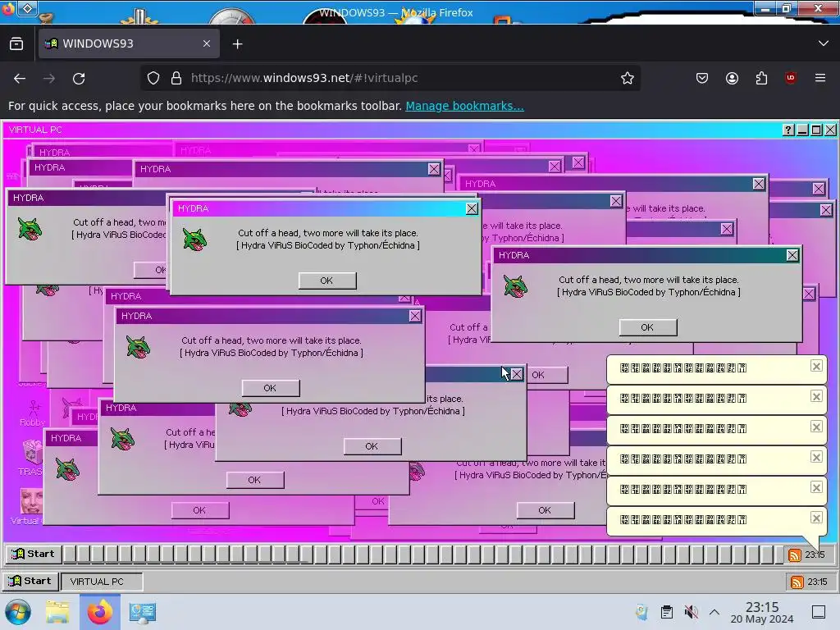
Task: Open the clipboard tray icon
Action: click(x=666, y=612)
